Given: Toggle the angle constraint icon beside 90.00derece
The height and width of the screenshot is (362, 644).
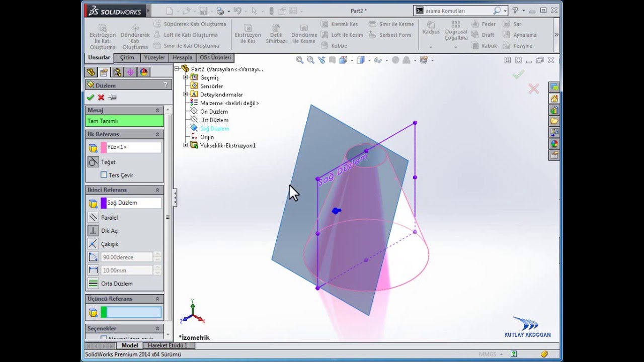Looking at the screenshot, I should 93,257.
